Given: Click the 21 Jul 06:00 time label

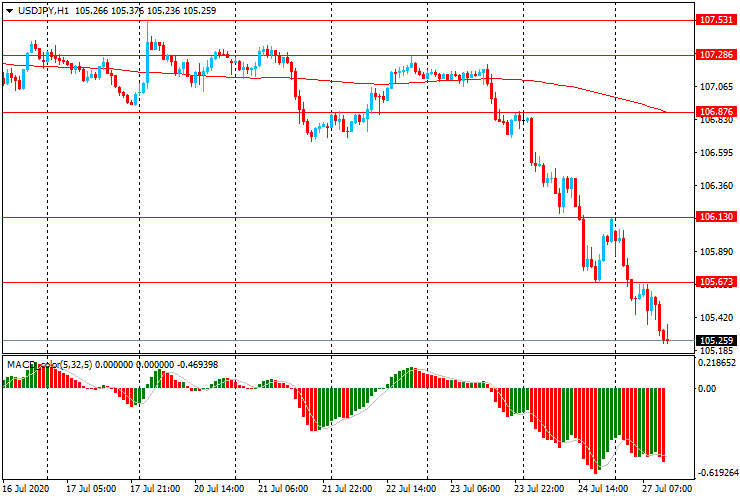Looking at the screenshot, I should pos(283,489).
